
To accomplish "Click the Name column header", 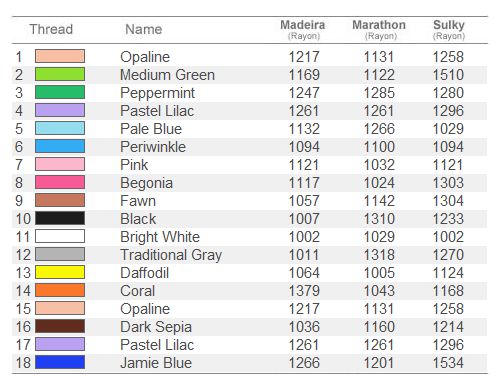I will 144,29.
